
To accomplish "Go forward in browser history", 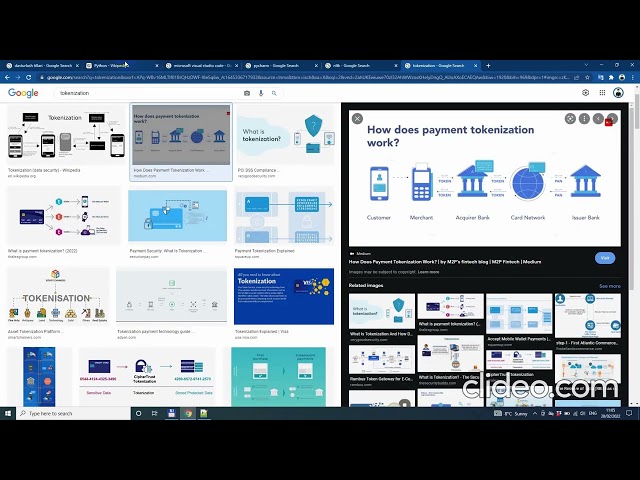I will click(18, 77).
